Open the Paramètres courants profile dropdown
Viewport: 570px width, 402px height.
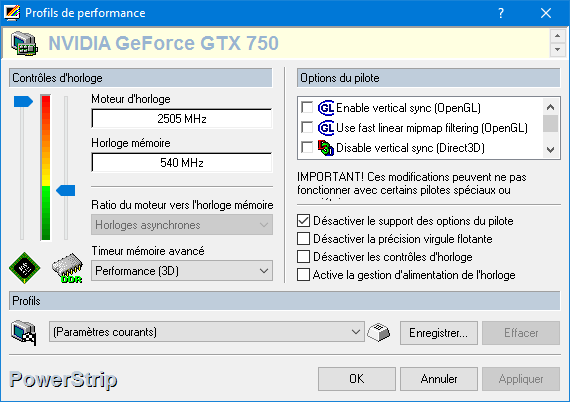coord(206,332)
